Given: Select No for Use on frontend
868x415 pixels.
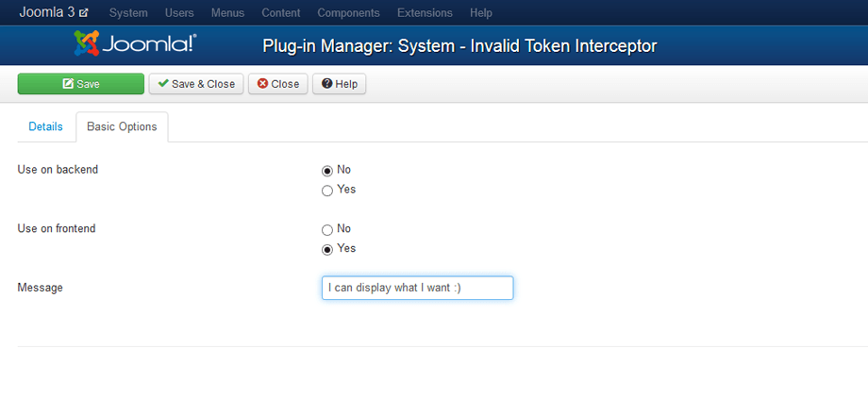Looking at the screenshot, I should [x=327, y=229].
